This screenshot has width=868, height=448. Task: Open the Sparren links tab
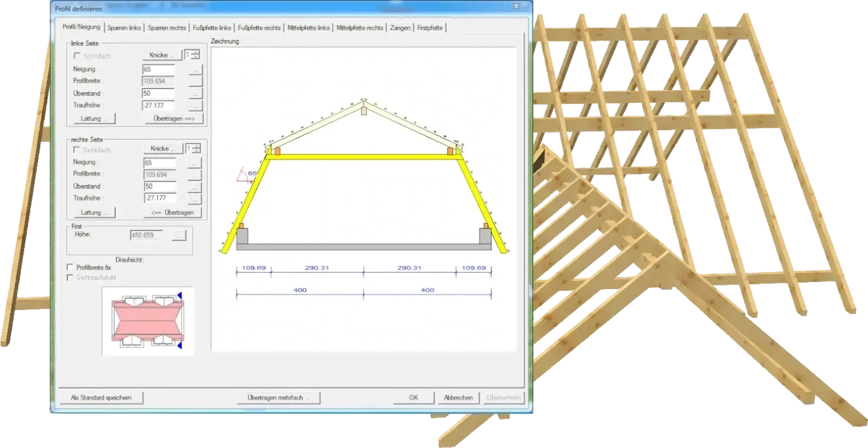click(124, 28)
